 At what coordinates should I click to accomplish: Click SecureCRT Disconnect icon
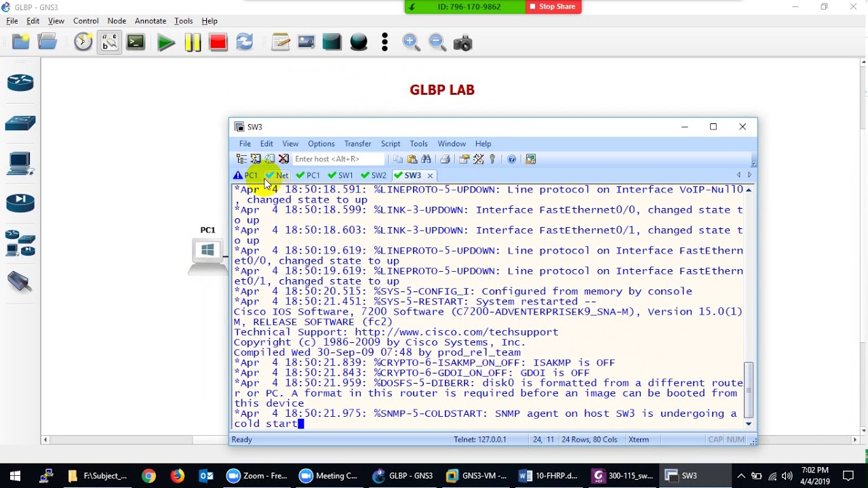[x=283, y=159]
